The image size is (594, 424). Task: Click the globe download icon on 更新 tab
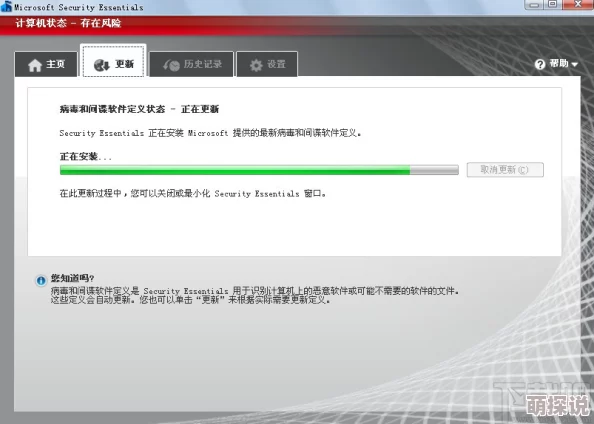102,65
